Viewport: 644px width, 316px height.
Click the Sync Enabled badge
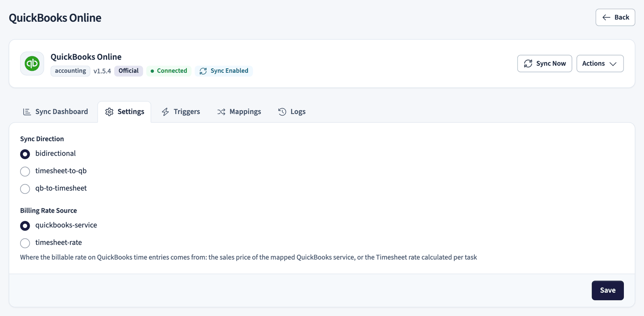tap(224, 71)
